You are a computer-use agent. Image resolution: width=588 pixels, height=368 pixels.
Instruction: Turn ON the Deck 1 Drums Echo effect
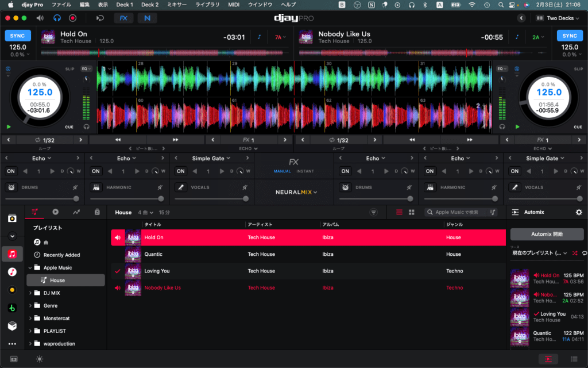click(x=11, y=171)
